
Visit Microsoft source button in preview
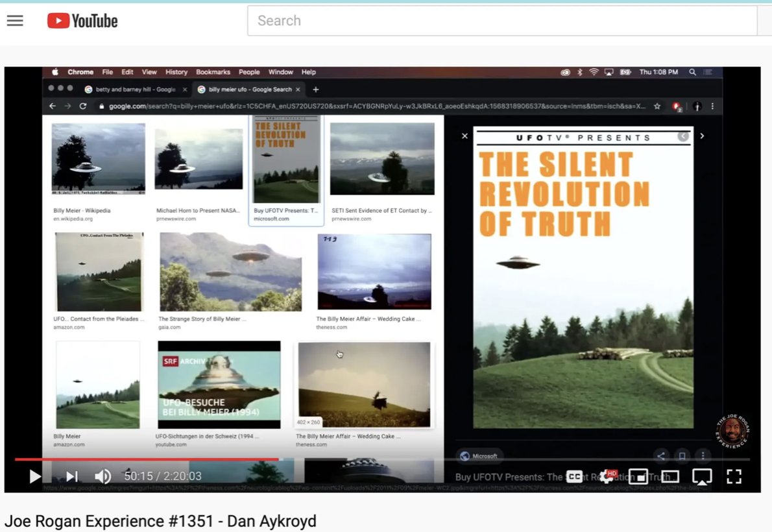(x=479, y=456)
